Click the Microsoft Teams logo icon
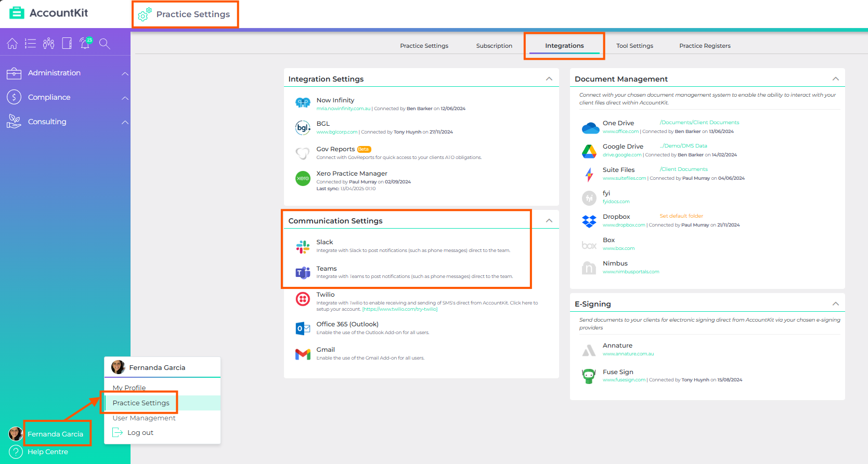 (x=303, y=272)
